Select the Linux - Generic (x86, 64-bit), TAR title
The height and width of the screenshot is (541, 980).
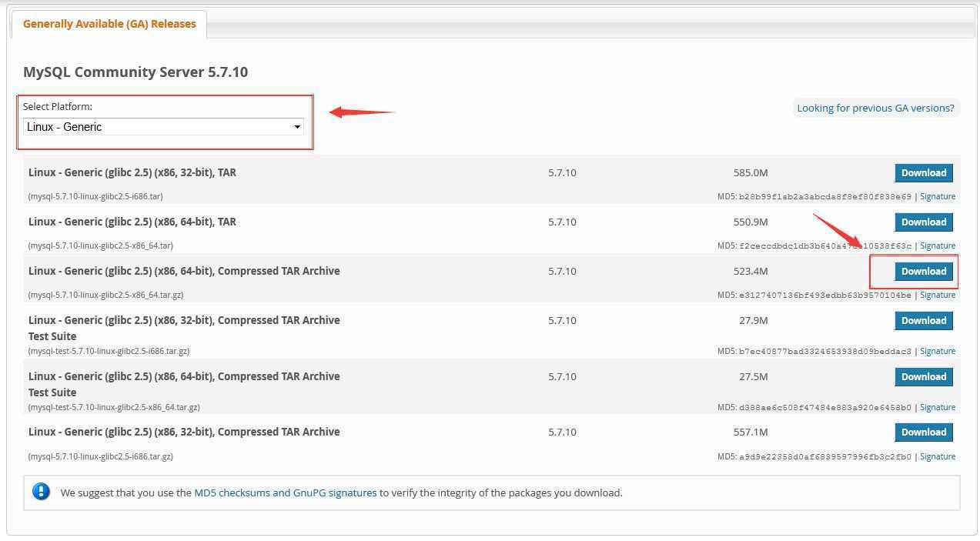[132, 222]
